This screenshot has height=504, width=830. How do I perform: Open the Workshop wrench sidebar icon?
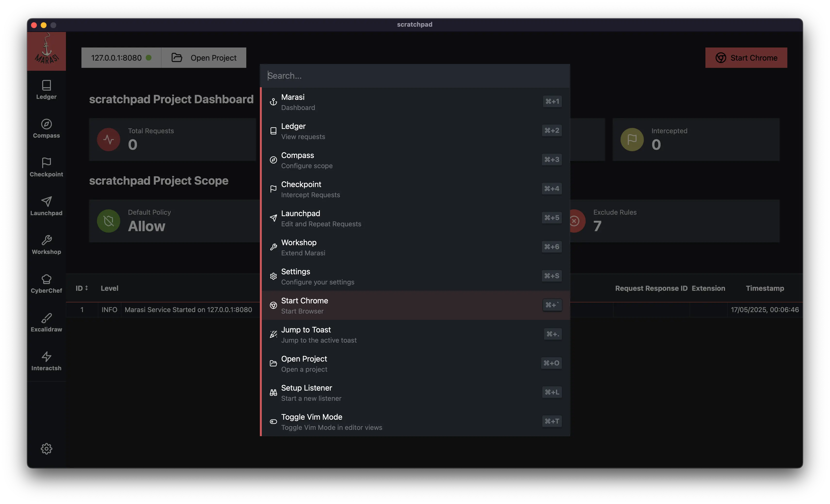47,244
